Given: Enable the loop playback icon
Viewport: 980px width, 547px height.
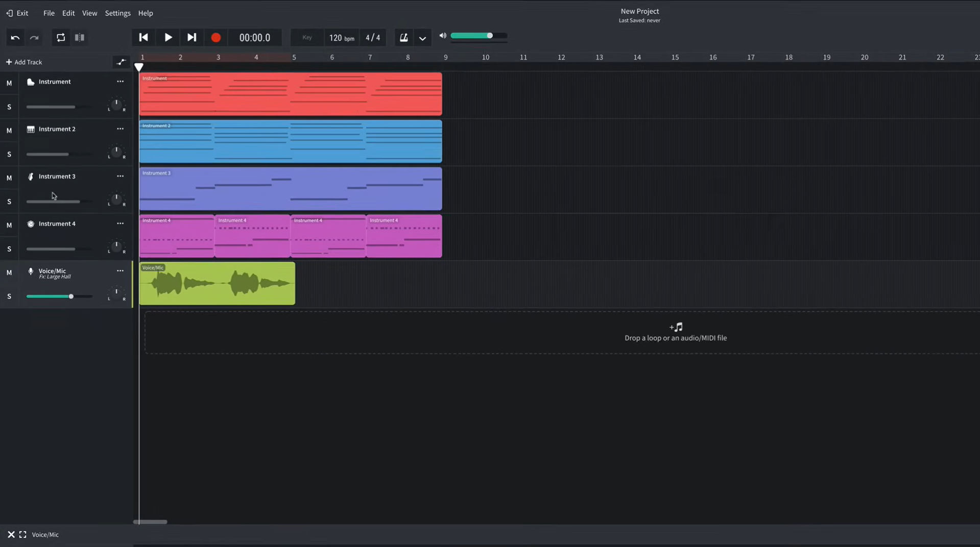Looking at the screenshot, I should (60, 37).
